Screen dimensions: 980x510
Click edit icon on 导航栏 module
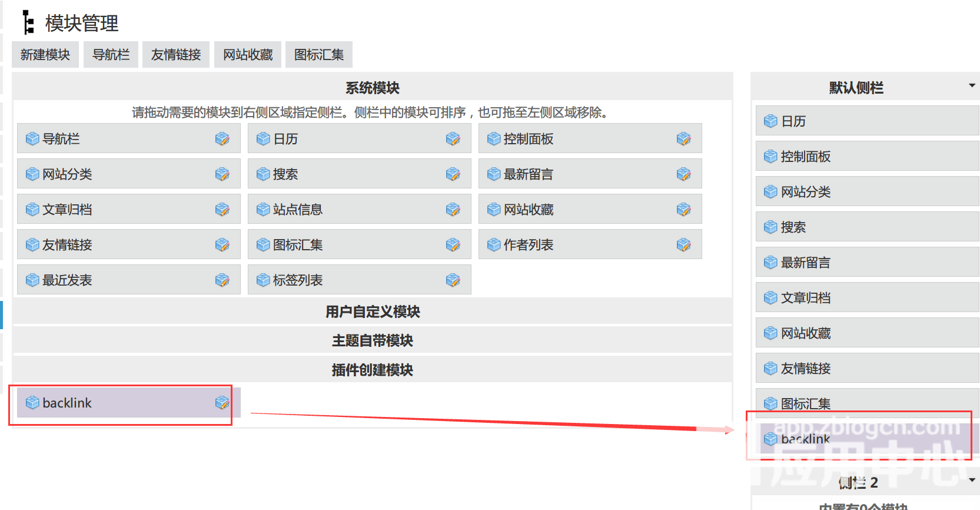pyautogui.click(x=222, y=139)
